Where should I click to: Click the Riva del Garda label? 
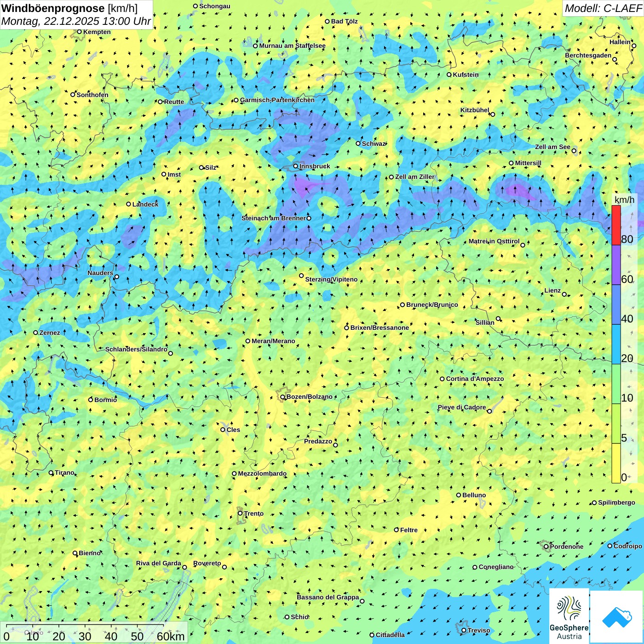[159, 563]
